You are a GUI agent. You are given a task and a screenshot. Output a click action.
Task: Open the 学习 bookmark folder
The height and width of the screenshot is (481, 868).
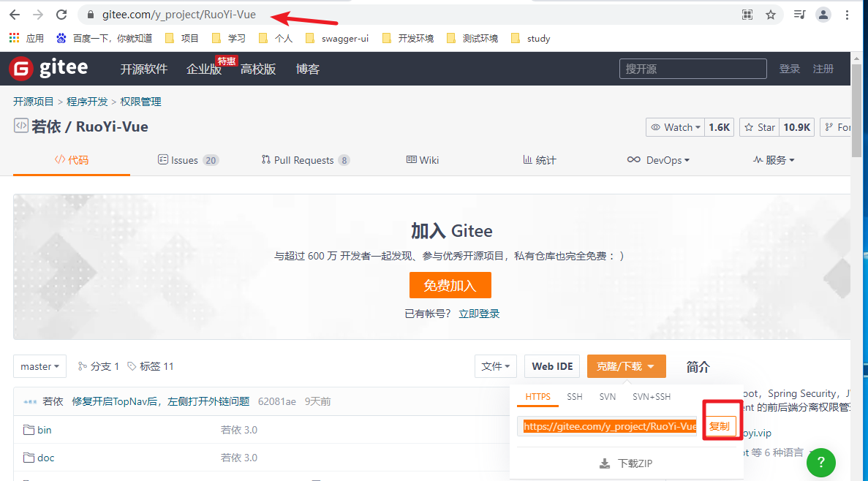click(x=229, y=38)
